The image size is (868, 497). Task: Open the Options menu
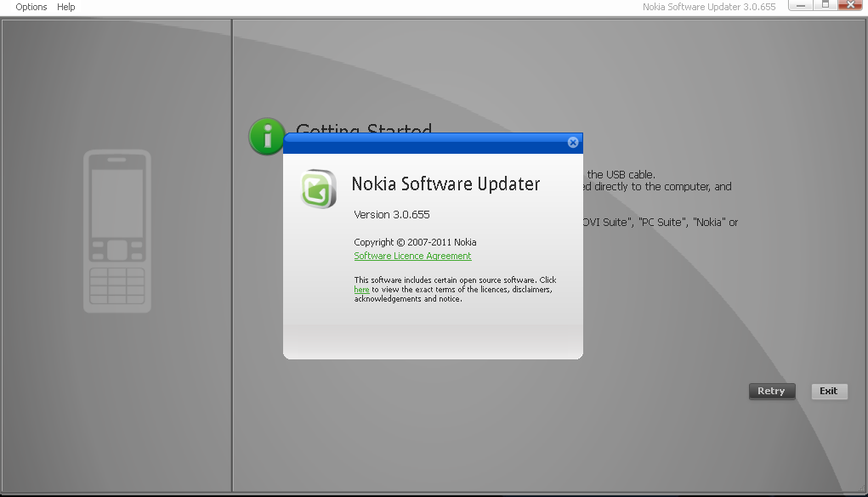[31, 7]
